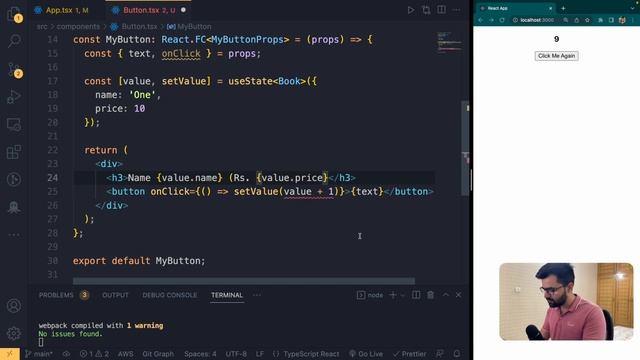Click AWS status bar item

pos(125,354)
